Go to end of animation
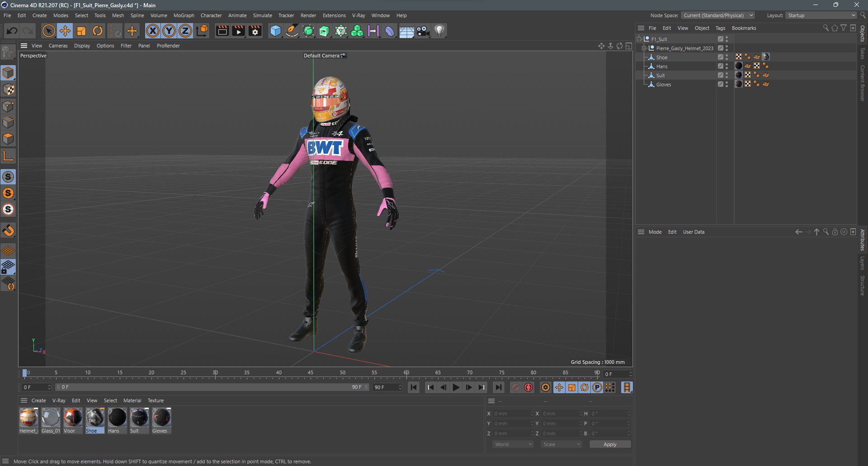Screen dimensions: 868x466 click(498, 387)
